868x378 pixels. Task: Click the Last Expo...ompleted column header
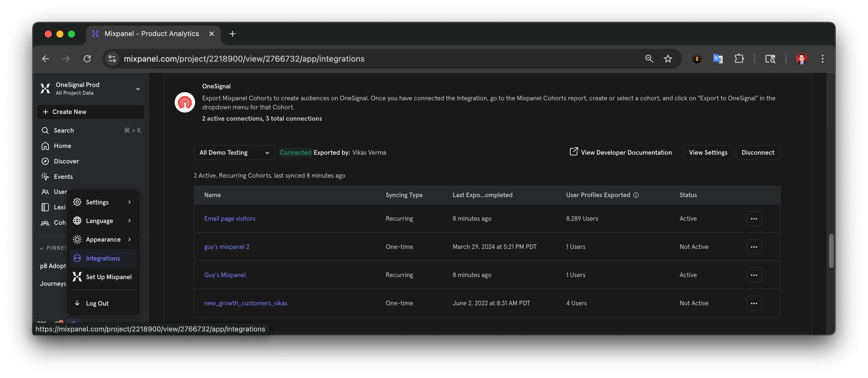[482, 195]
